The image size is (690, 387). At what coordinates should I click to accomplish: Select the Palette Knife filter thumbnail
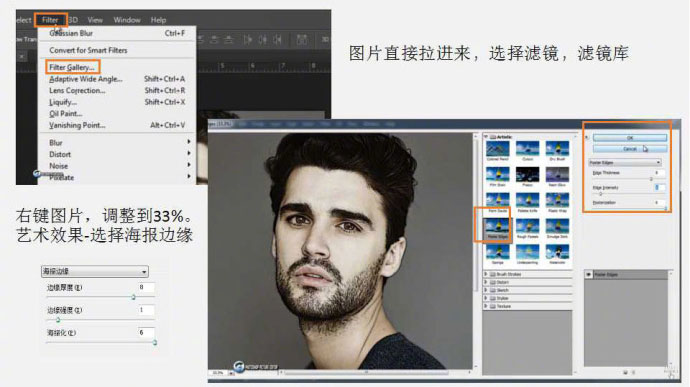(527, 201)
